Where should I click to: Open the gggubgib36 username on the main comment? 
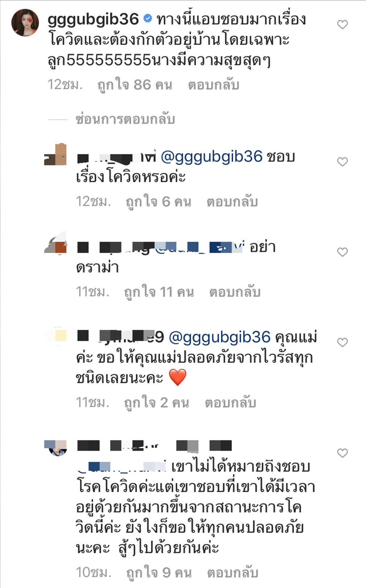[x=93, y=19]
